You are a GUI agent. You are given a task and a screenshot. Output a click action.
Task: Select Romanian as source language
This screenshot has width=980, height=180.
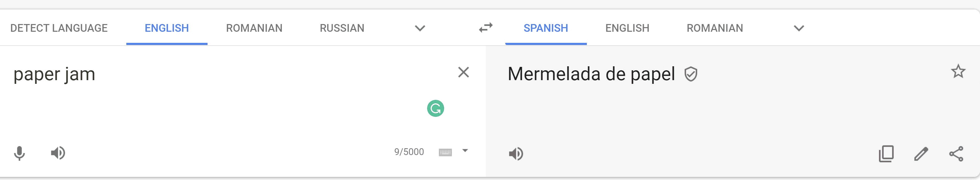[254, 28]
